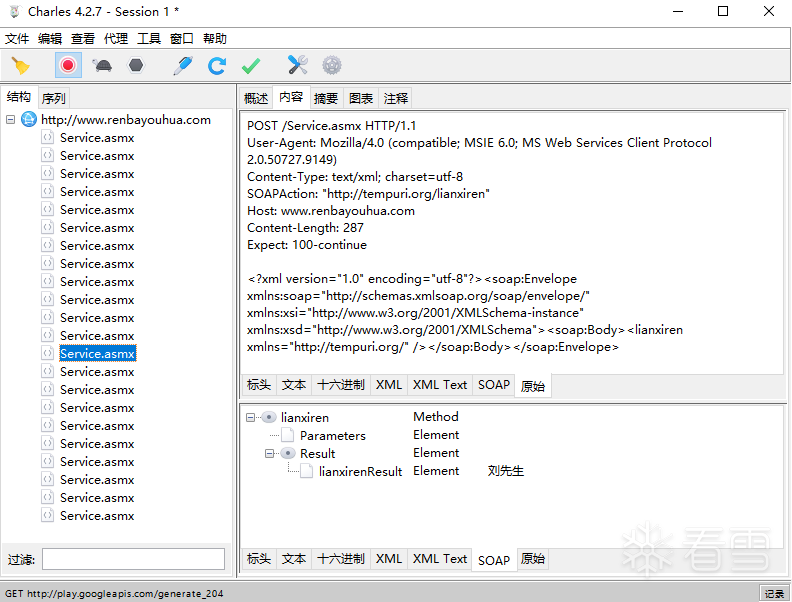Select response pane 文本 tab
Image resolution: width=792 pixels, height=602 pixels.
point(294,559)
